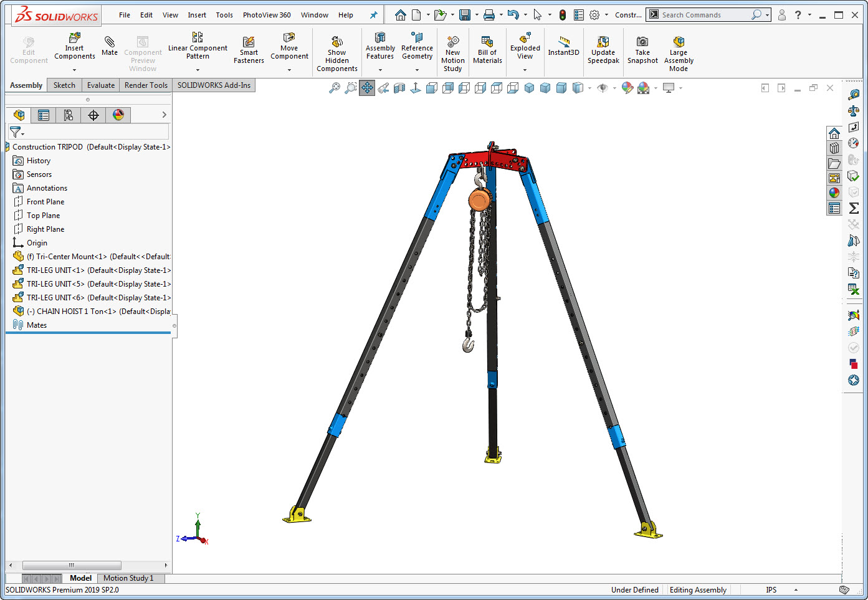Toggle the Appearances tab in task pane
This screenshot has height=600, width=868.
834,193
